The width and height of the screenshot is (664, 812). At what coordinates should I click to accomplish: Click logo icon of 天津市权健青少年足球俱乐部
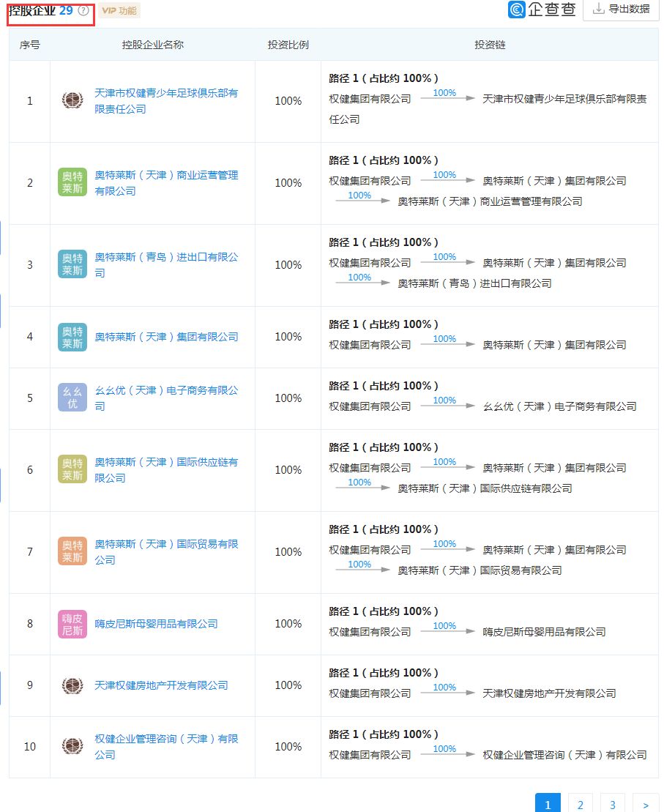(72, 100)
